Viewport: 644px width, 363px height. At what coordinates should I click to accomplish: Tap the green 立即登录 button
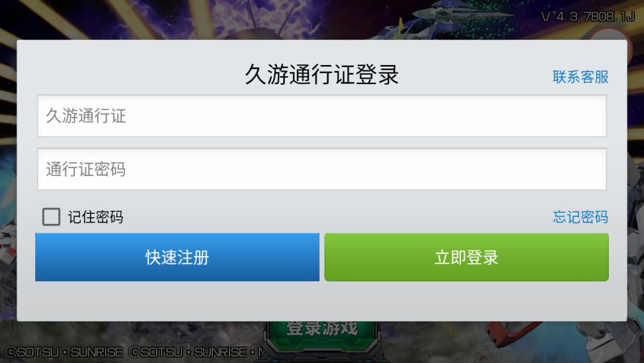pos(466,257)
